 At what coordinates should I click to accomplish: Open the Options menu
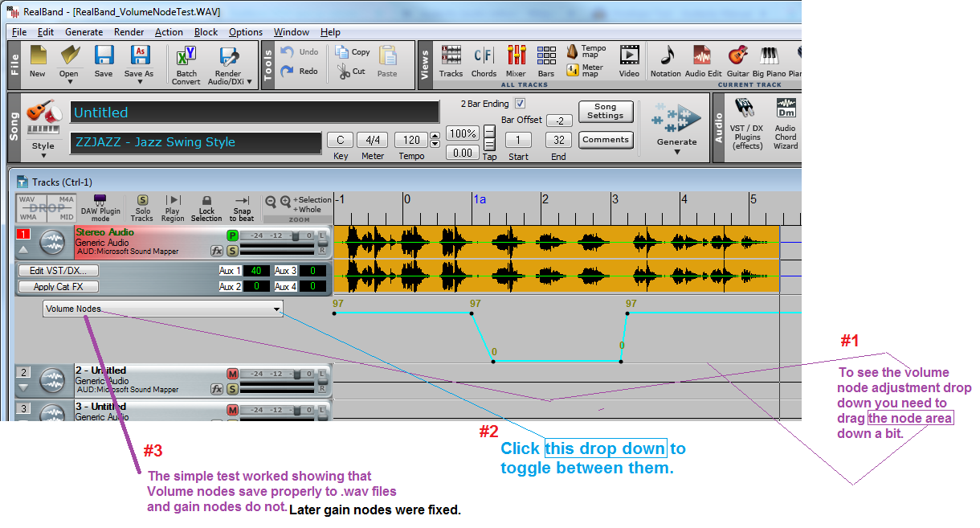pyautogui.click(x=245, y=32)
